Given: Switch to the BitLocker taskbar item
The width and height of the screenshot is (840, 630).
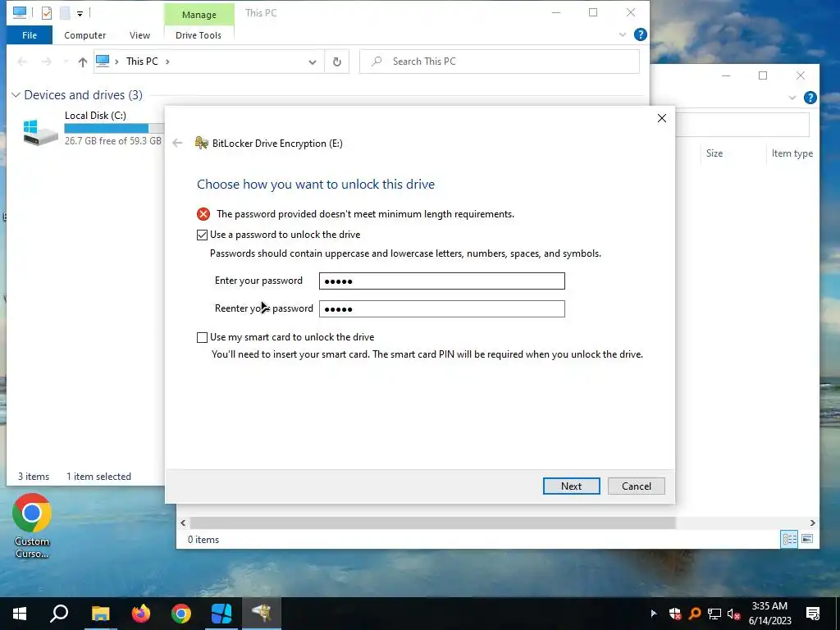Looking at the screenshot, I should pos(262,614).
